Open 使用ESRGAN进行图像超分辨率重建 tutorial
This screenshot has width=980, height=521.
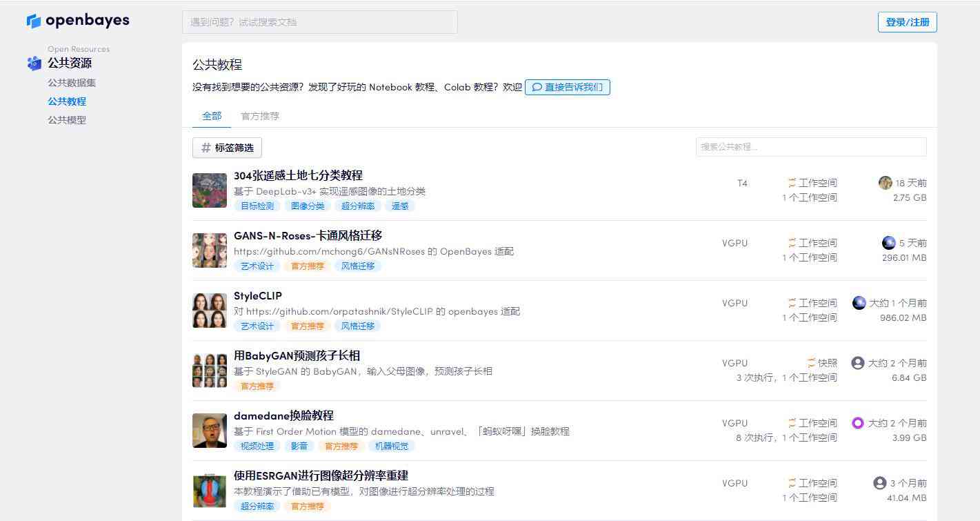321,475
